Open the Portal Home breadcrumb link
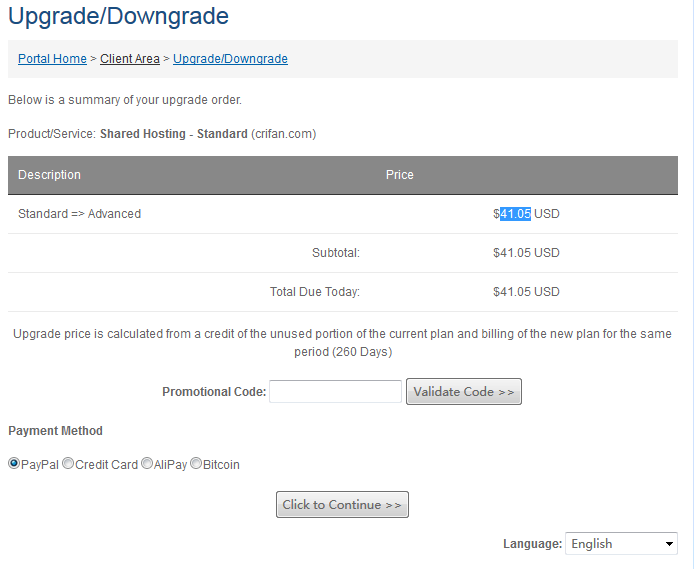Image resolution: width=694 pixels, height=569 pixels. (52, 59)
